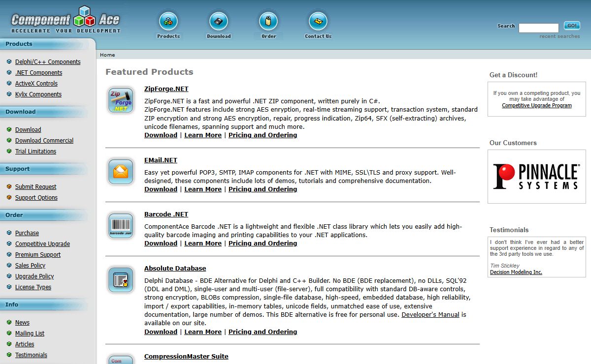
Task: Open Upgrade Policy in the sidebar
Action: [34, 276]
